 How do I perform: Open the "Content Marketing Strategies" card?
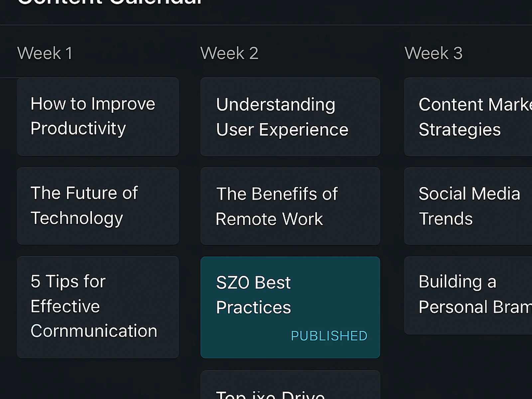[468, 117]
